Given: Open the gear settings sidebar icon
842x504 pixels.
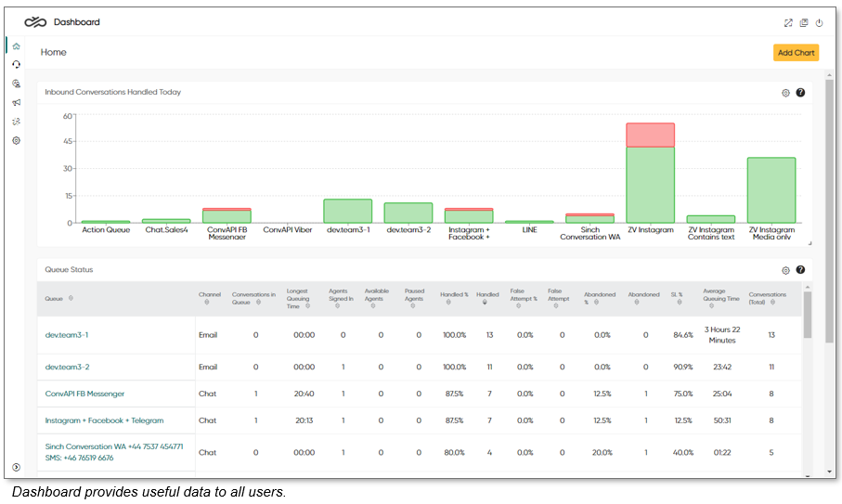Looking at the screenshot, I should click(16, 141).
